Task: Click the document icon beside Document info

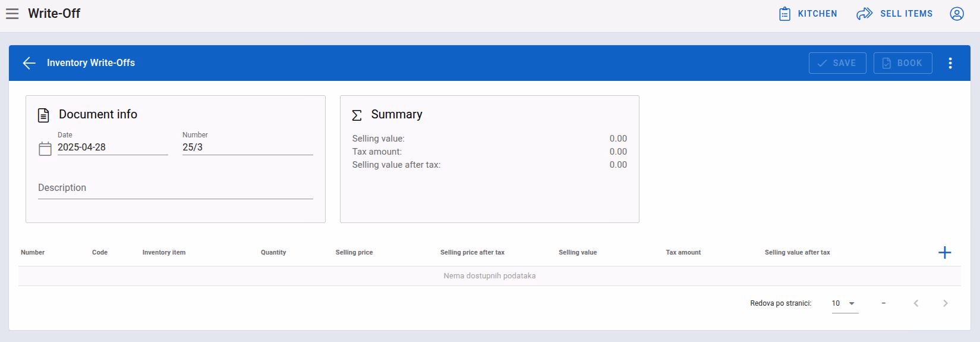Action: (x=43, y=115)
